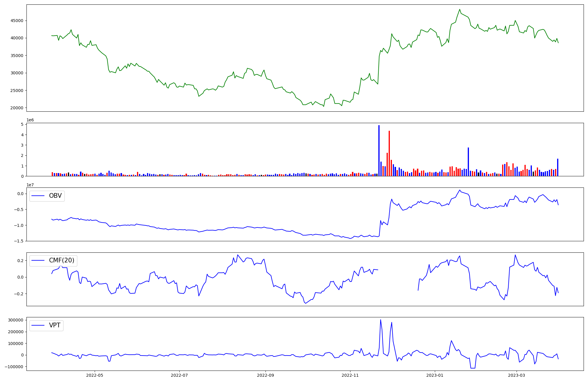Click the 45000 price axis label
The width and height of the screenshot is (588, 382).
coord(17,21)
